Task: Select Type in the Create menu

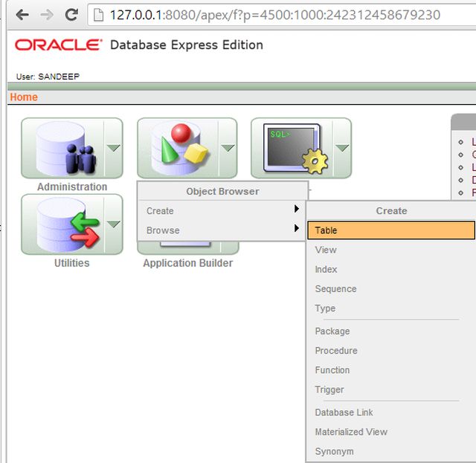Action: coord(391,308)
